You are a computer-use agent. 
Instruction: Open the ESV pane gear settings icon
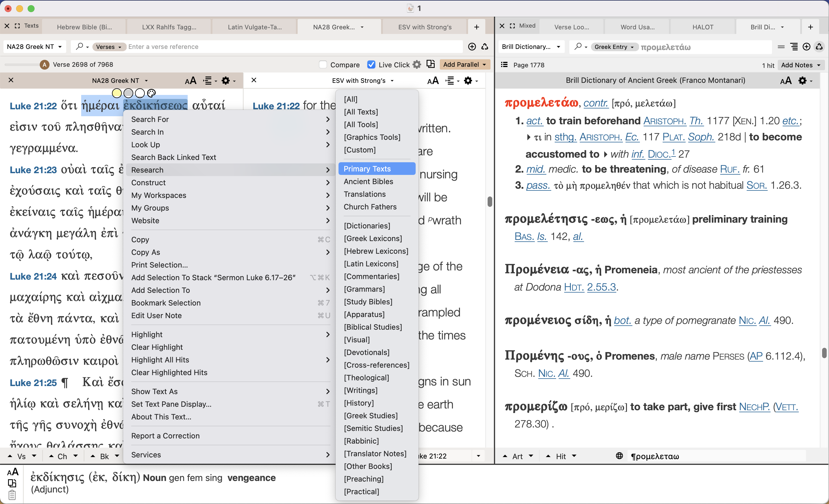[x=468, y=81]
